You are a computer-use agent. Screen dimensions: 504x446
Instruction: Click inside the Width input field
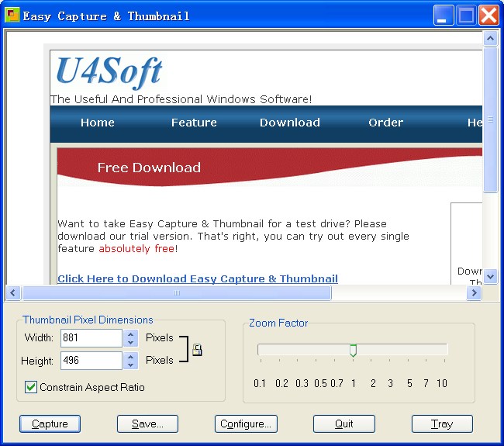(x=90, y=338)
